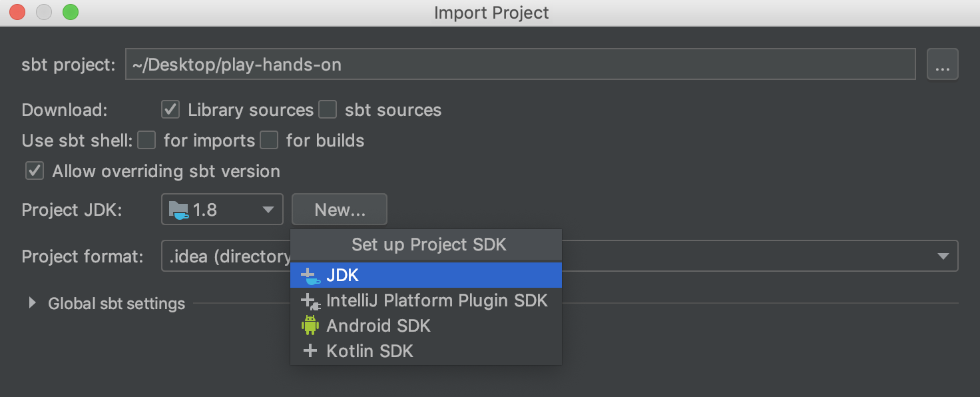Click the New... button
Viewport: 980px width, 397px height.
pos(340,210)
